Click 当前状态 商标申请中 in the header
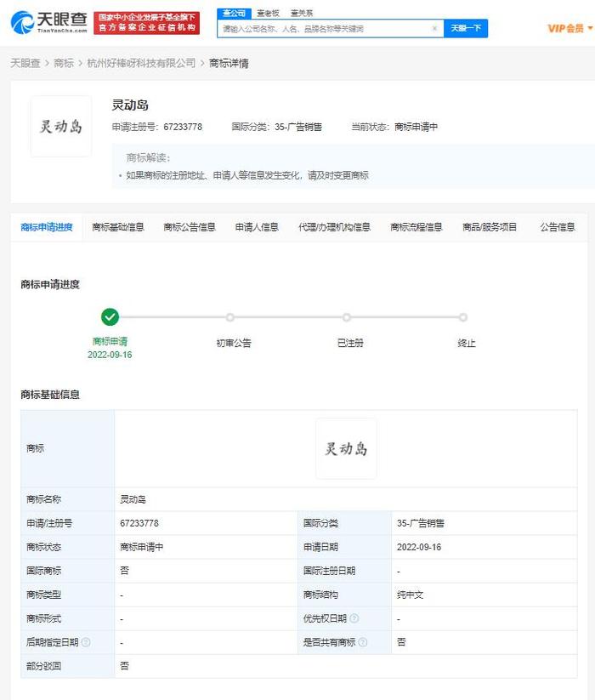 pyautogui.click(x=394, y=128)
